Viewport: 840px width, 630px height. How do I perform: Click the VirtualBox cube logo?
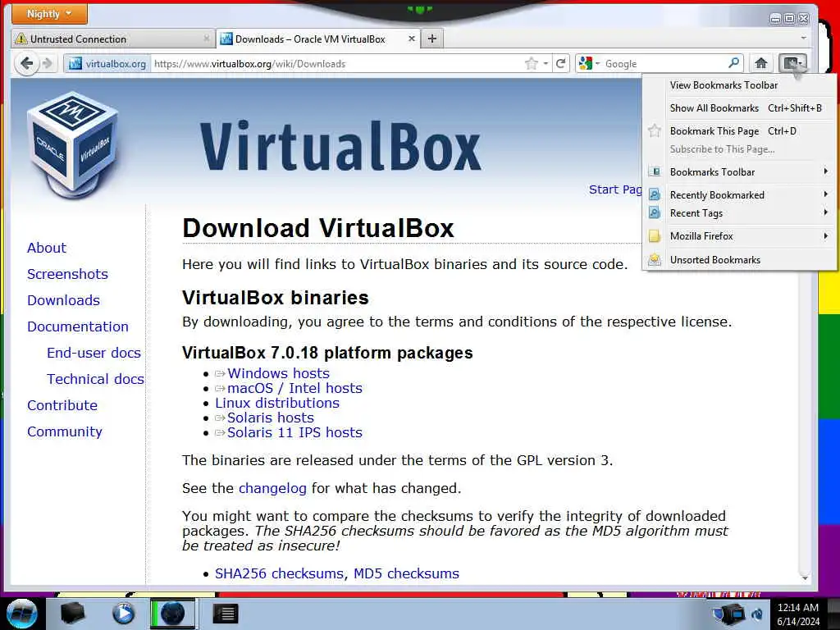point(73,144)
